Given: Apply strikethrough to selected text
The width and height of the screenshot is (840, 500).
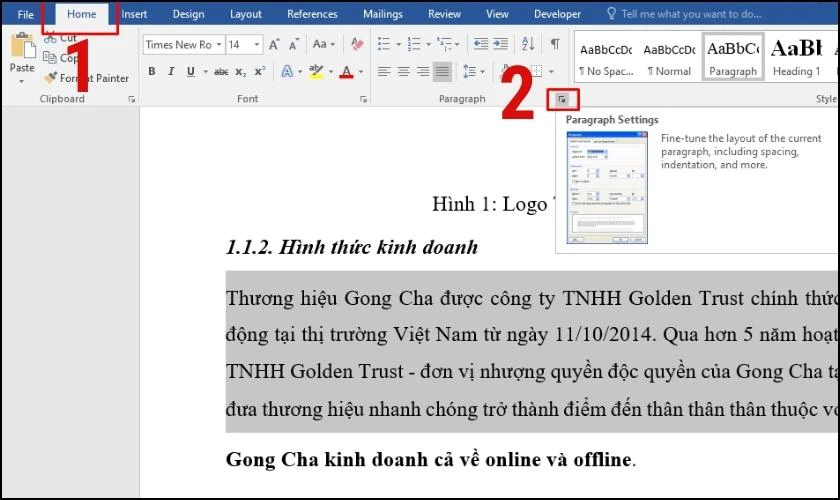Looking at the screenshot, I should [x=221, y=71].
